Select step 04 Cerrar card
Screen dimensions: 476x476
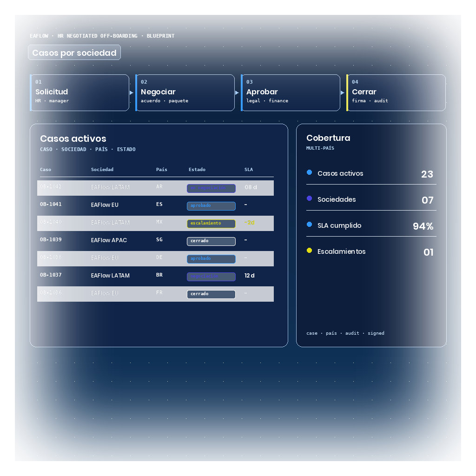[x=396, y=93]
